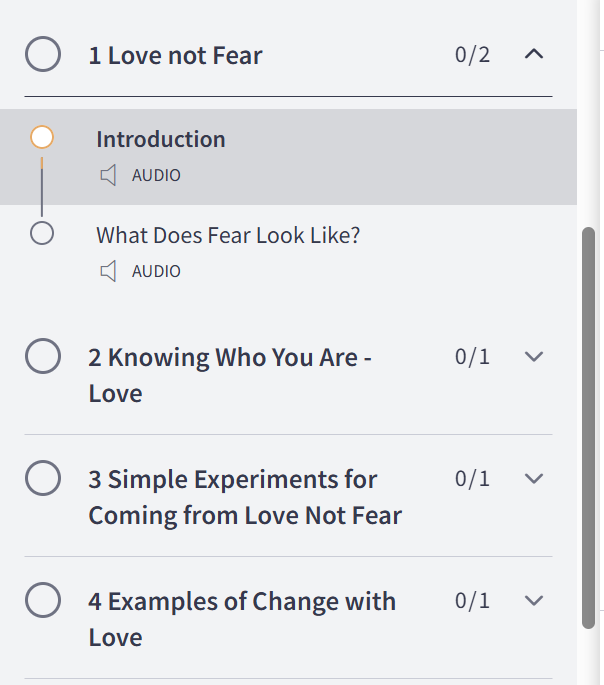The height and width of the screenshot is (685, 604).
Task: Click the completion circle for 1 Love not Fear
Action: point(43,55)
